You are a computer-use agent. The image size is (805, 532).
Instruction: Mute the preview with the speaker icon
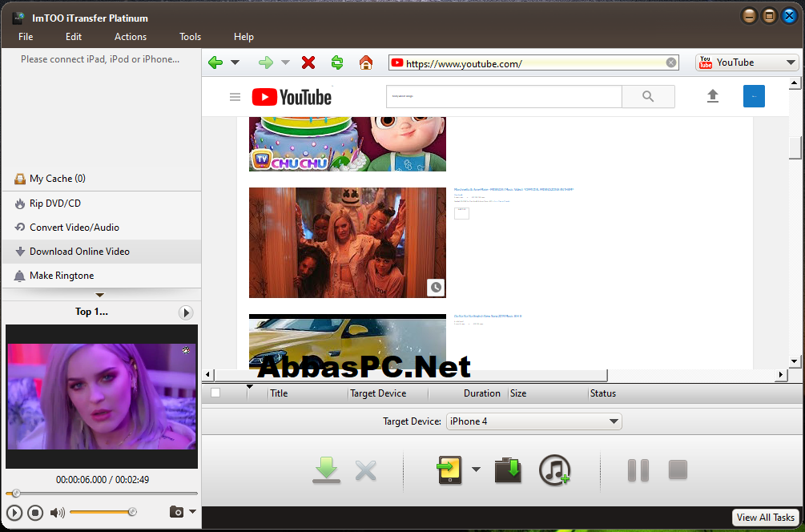(x=57, y=512)
